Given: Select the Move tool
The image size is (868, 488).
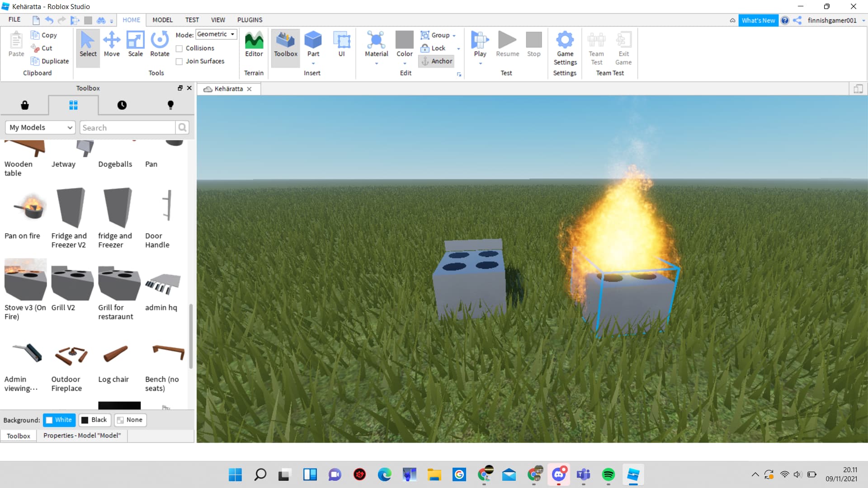Looking at the screenshot, I should tap(112, 44).
